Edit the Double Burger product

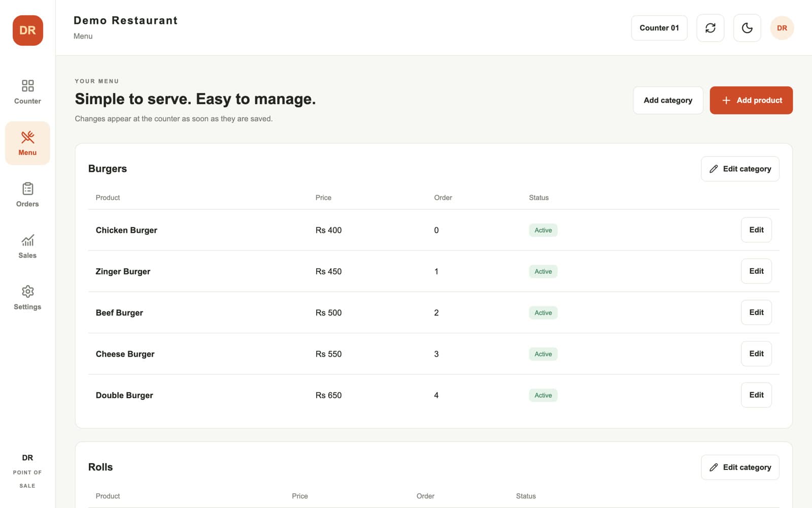click(756, 395)
